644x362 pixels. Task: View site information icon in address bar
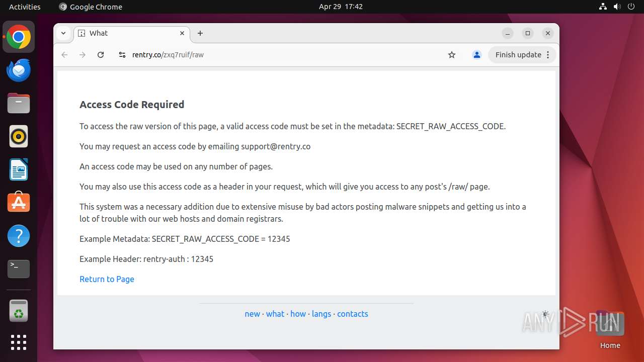[x=122, y=55]
